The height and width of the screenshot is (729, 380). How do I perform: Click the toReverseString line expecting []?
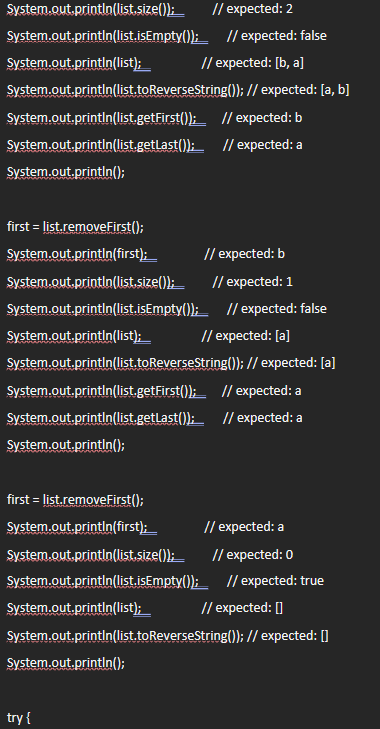point(167,636)
